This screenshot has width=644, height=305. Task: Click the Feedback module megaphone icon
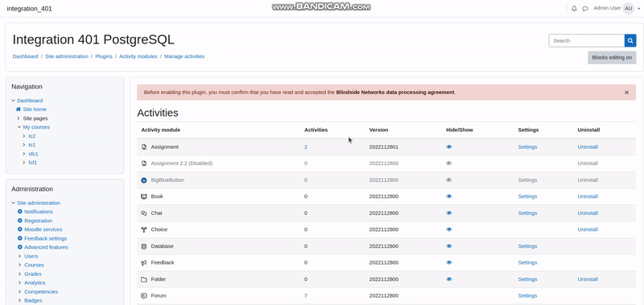[144, 262]
